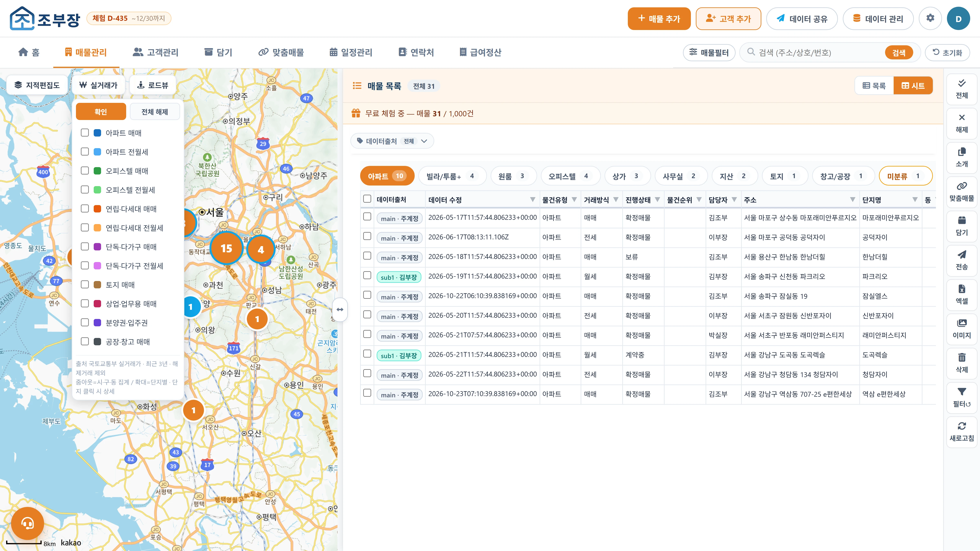Click the cluster marker showing 15
980x551 pixels.
pyautogui.click(x=226, y=248)
